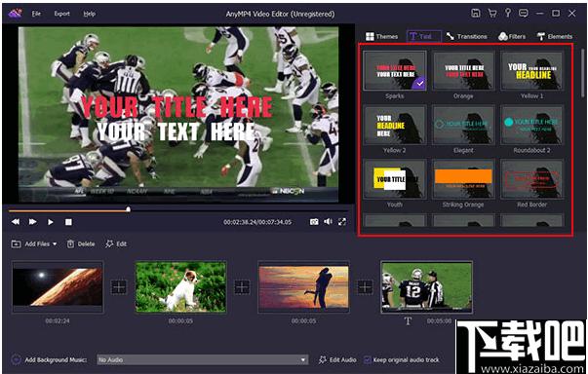Stop the video playback
Image resolution: width=588 pixels, height=374 pixels.
tap(68, 222)
